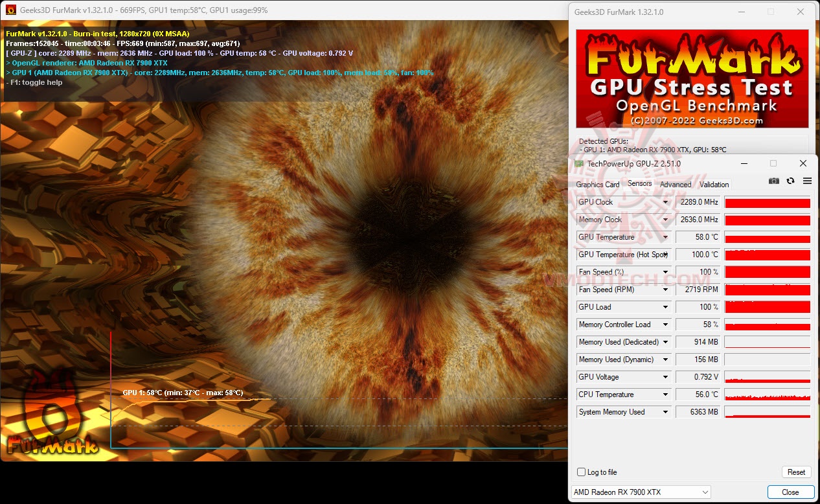Click the Memory Clock red history graph

coord(768,220)
